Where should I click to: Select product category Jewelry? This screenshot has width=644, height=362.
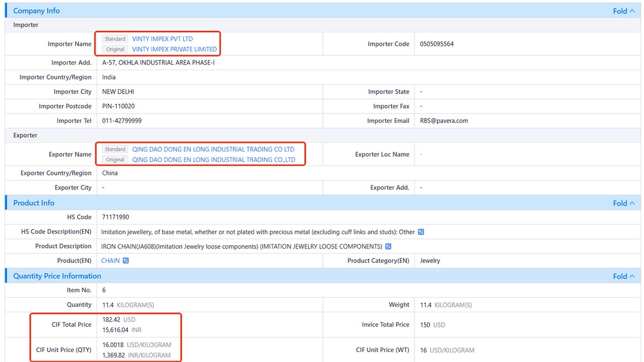click(430, 261)
